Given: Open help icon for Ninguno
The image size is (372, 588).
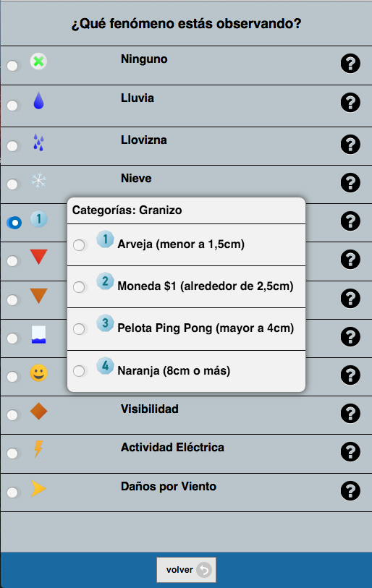Looking at the screenshot, I should [x=350, y=64].
